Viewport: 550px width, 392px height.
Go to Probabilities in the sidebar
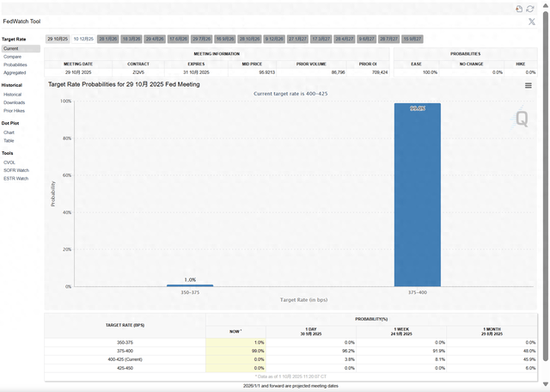(15, 64)
